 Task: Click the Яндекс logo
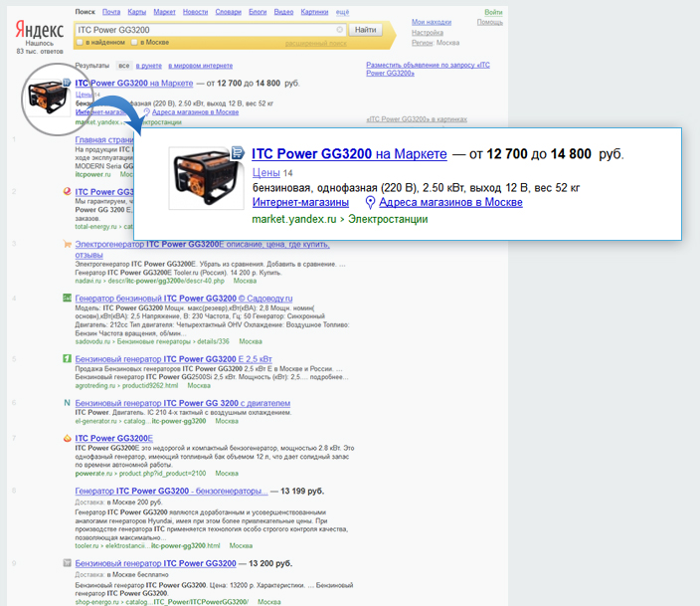tap(40, 30)
